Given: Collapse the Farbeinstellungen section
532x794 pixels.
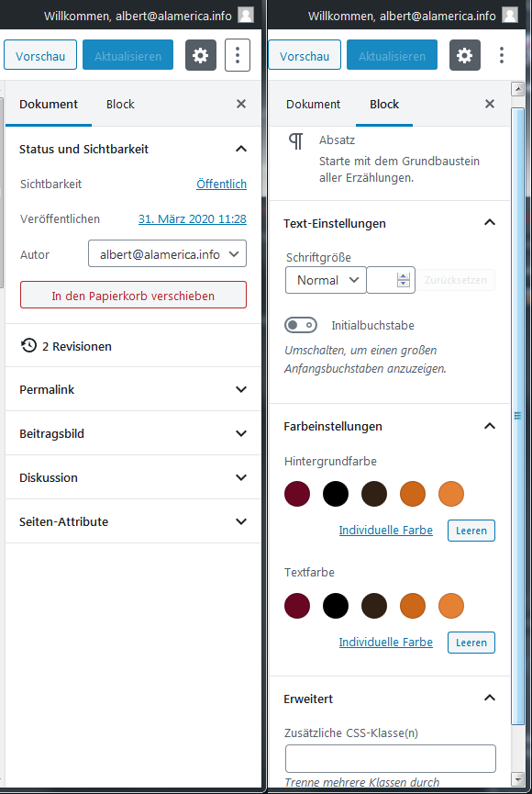Looking at the screenshot, I should point(489,426).
